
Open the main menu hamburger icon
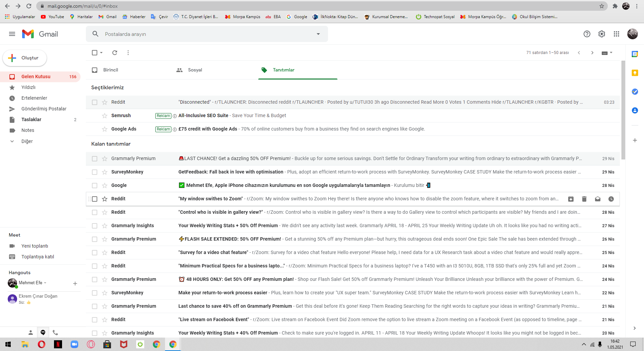point(12,34)
